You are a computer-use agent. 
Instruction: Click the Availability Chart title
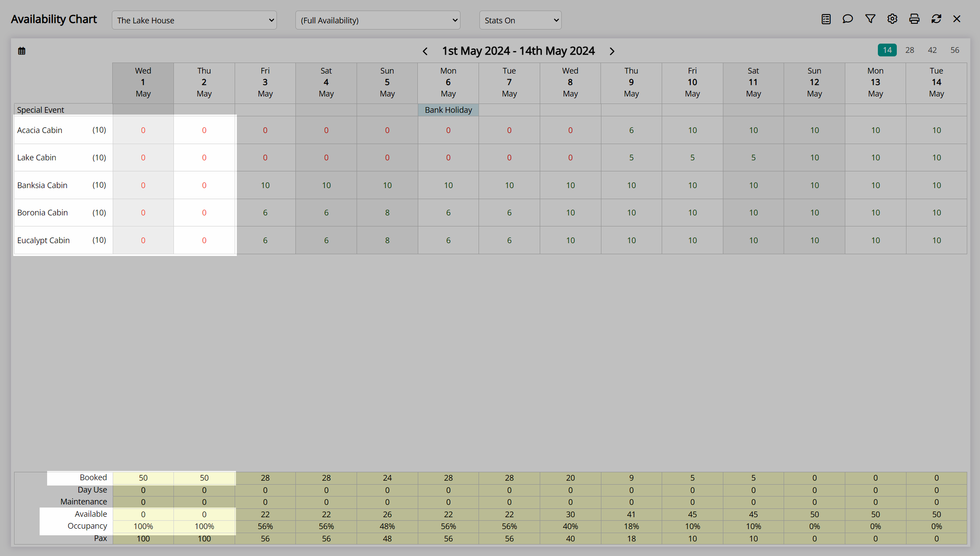(54, 19)
